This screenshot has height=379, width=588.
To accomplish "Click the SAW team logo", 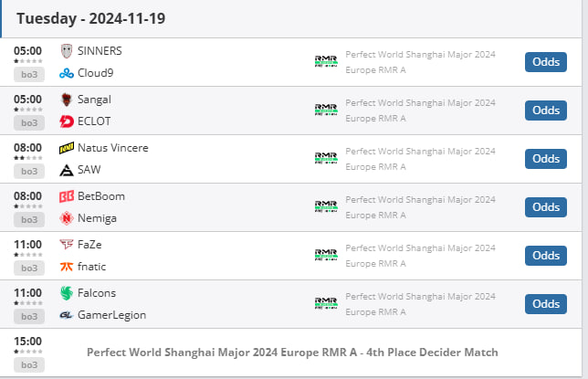I will click(67, 170).
